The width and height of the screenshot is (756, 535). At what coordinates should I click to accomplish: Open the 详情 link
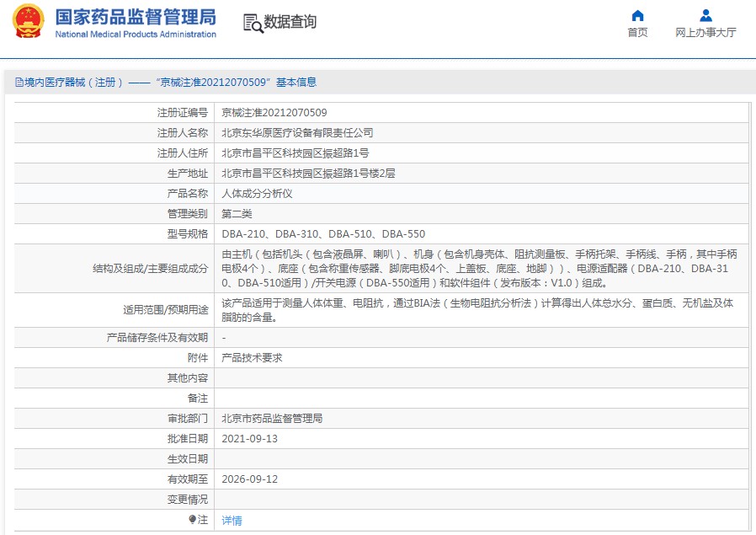pyautogui.click(x=232, y=521)
